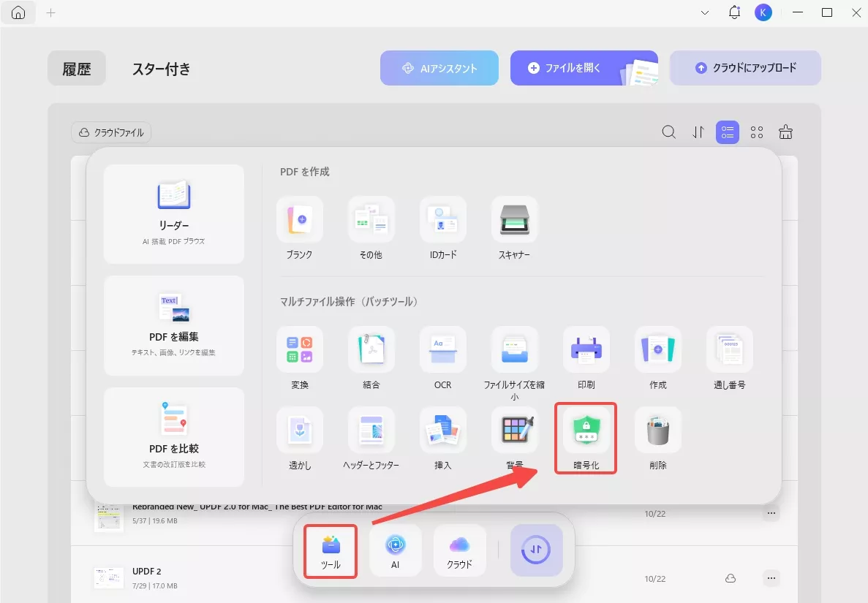Toggle the sort order control
The width and height of the screenshot is (868, 603).
point(698,132)
